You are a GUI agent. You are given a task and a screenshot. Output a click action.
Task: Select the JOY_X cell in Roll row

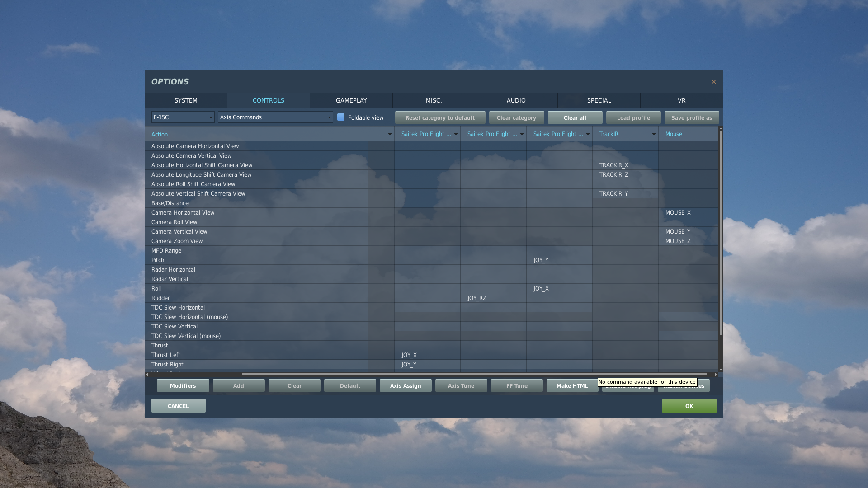tap(559, 289)
